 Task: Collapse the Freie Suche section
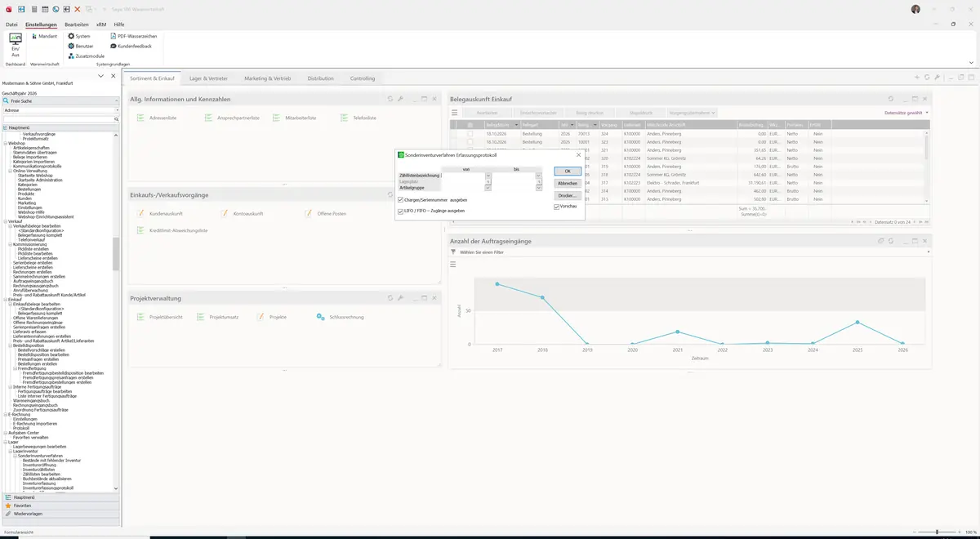[117, 100]
